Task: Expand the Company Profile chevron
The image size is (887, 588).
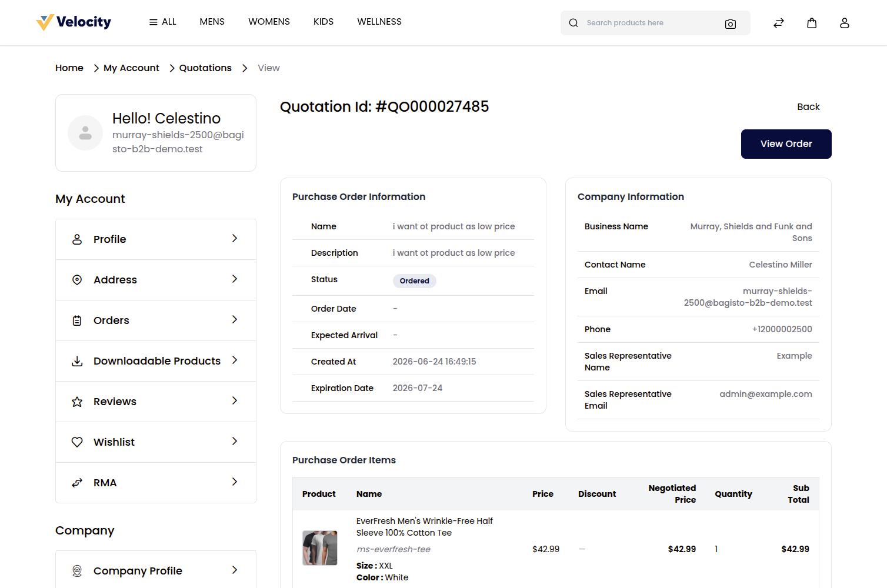Action: click(x=235, y=570)
